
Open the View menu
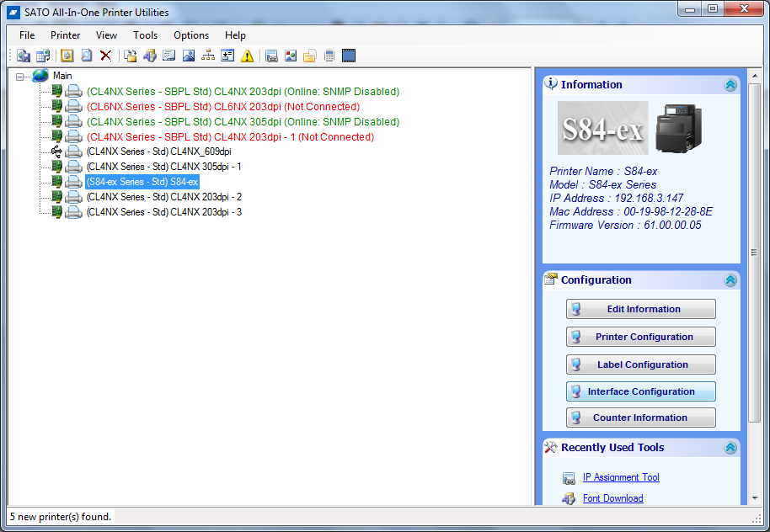coord(106,35)
